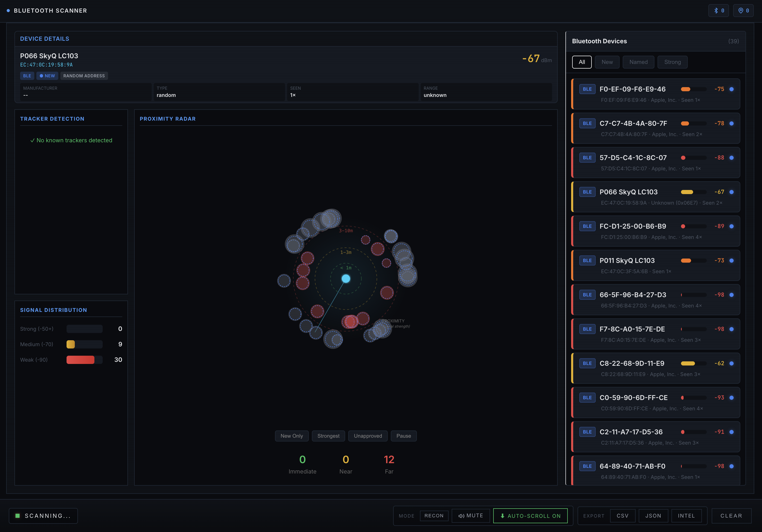The width and height of the screenshot is (762, 532).
Task: Click the RECON mode button
Action: point(434,516)
